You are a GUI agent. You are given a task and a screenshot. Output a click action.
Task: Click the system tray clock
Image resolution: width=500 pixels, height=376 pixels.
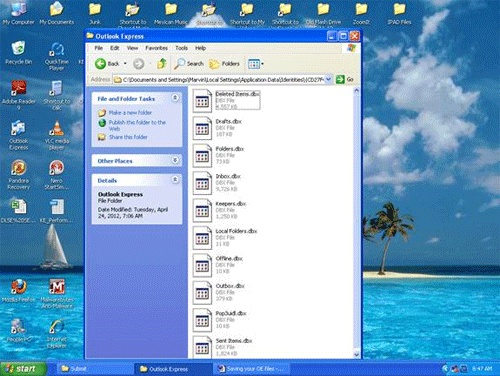tap(482, 369)
